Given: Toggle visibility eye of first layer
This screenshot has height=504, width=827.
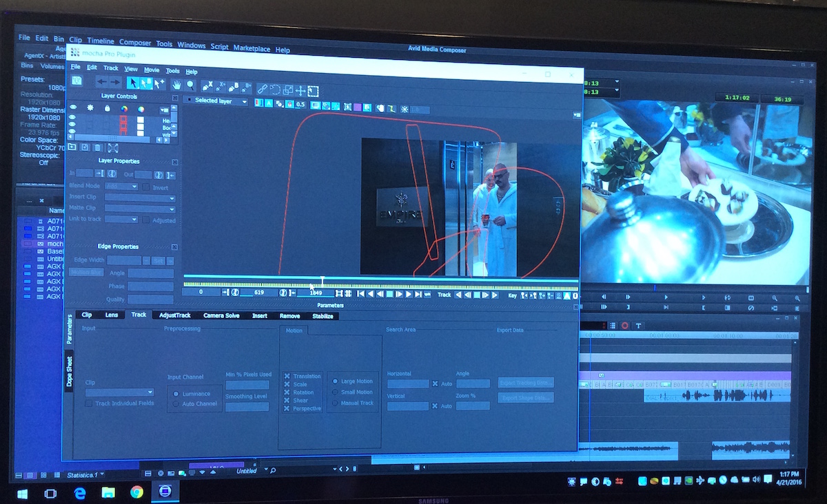Looking at the screenshot, I should tap(72, 116).
